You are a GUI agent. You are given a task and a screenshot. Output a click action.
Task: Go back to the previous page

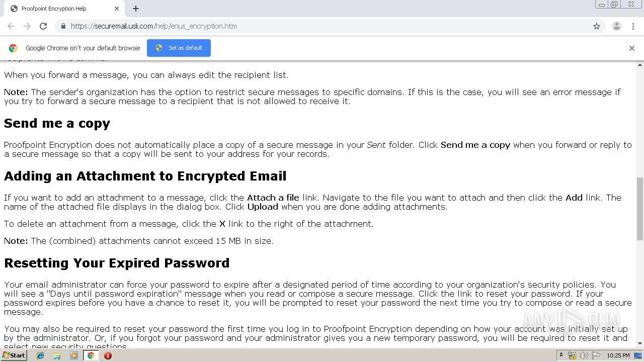(x=11, y=26)
